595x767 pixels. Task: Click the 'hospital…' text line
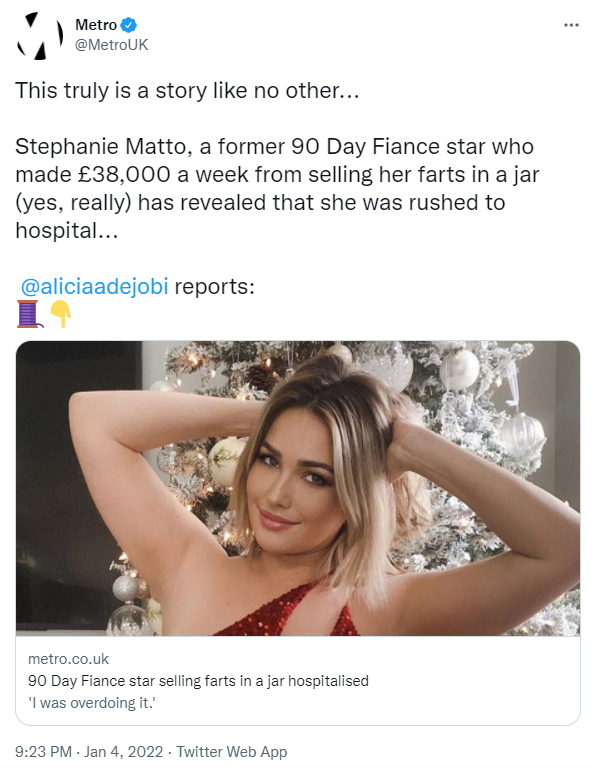pyautogui.click(x=67, y=230)
